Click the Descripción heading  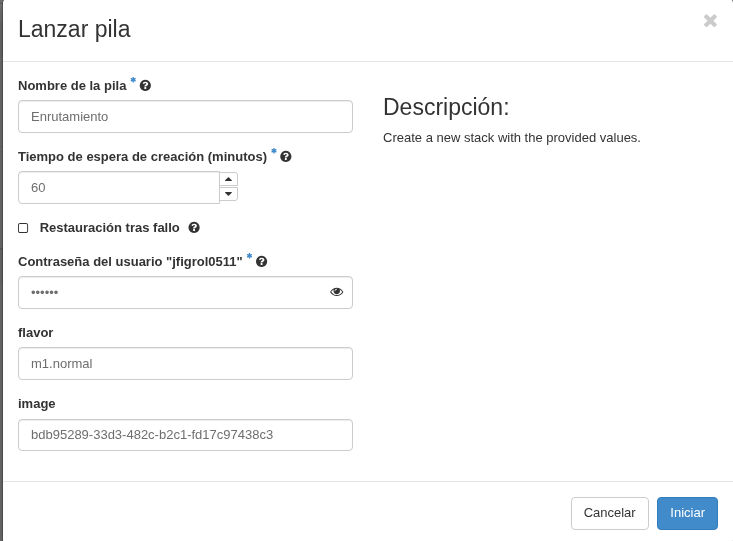tap(446, 107)
